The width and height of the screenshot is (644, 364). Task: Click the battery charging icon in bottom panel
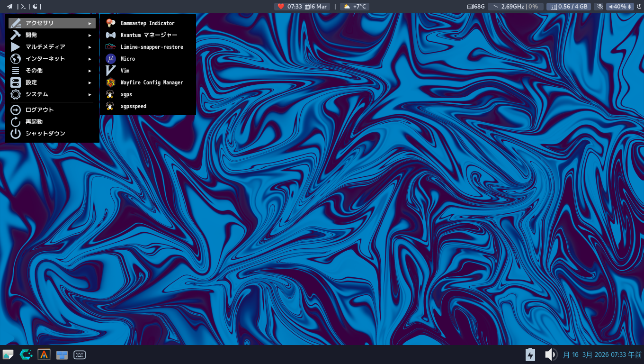click(x=530, y=355)
